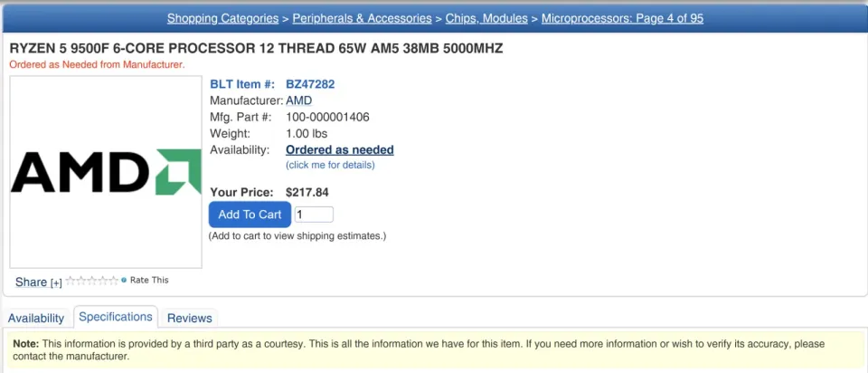The image size is (868, 373).
Task: Click the 'click me for details' link
Action: click(x=330, y=165)
